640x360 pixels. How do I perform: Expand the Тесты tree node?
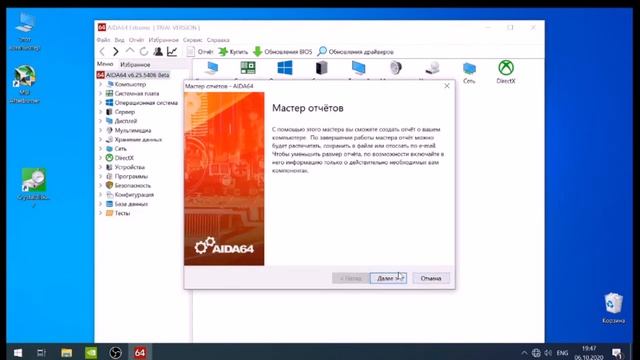[x=101, y=213]
